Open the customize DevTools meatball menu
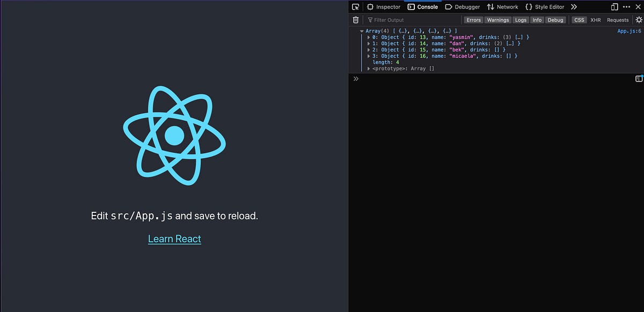The width and height of the screenshot is (644, 312). (x=626, y=7)
